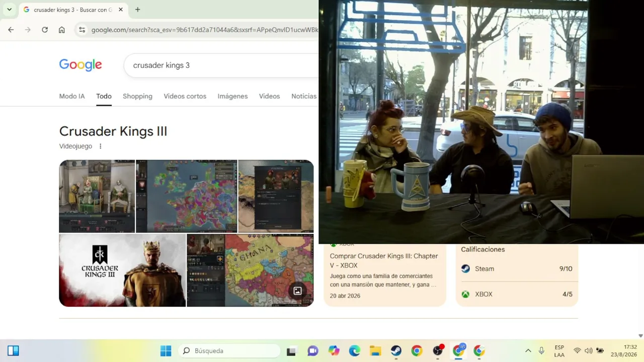Open the XBOX rating row
The width and height of the screenshot is (644, 362).
tap(517, 294)
